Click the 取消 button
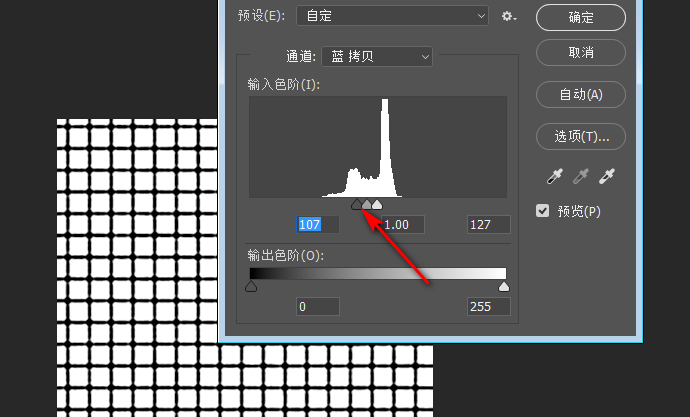The height and width of the screenshot is (417, 690). [581, 53]
